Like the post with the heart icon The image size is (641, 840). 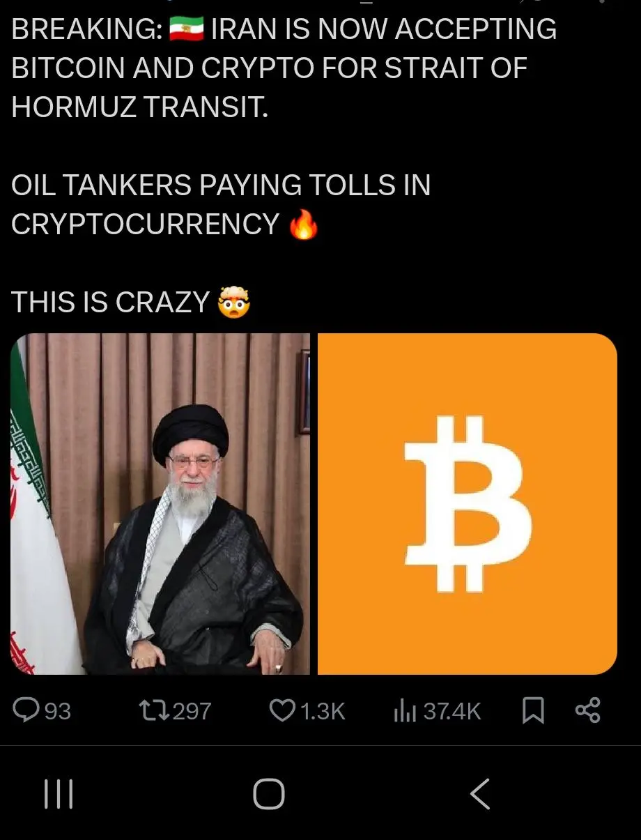(x=281, y=710)
